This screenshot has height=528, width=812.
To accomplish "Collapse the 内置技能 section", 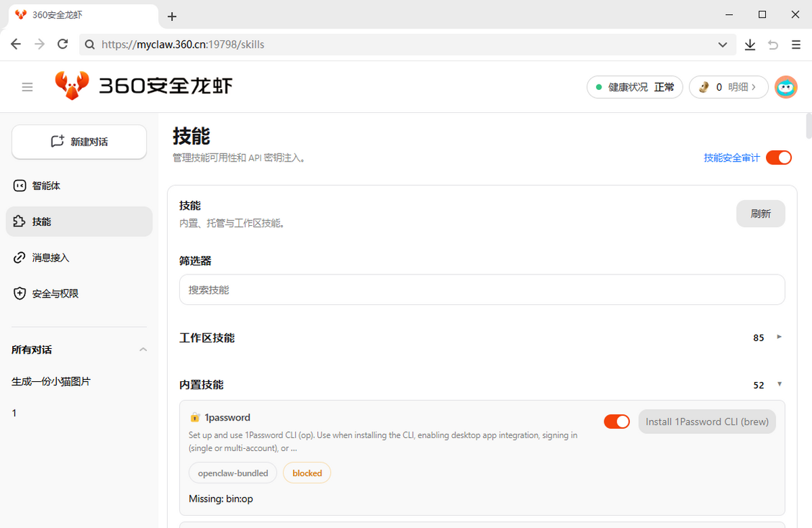I will click(x=779, y=384).
